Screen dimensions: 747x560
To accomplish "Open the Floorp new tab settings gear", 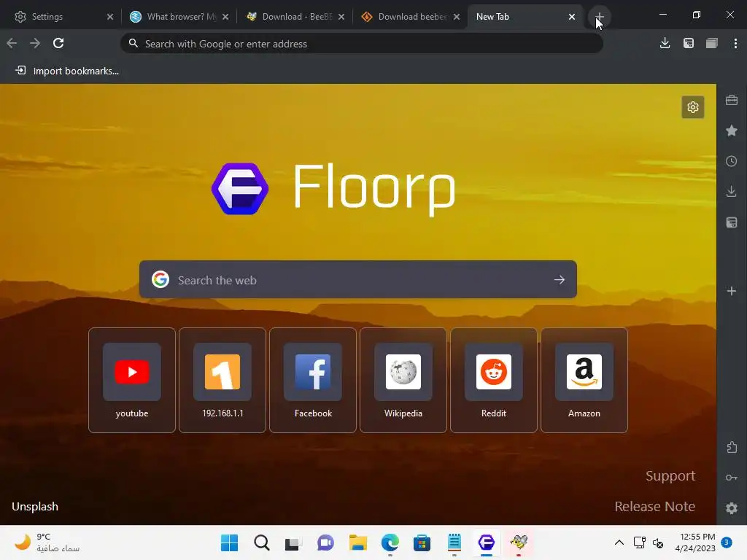I will pyautogui.click(x=693, y=107).
